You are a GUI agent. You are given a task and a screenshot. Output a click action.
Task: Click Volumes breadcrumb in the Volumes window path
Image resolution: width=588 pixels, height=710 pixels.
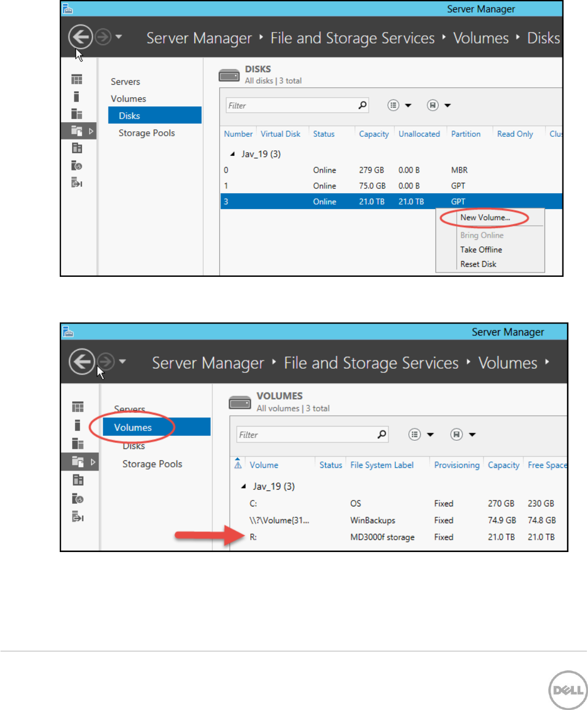pos(508,363)
